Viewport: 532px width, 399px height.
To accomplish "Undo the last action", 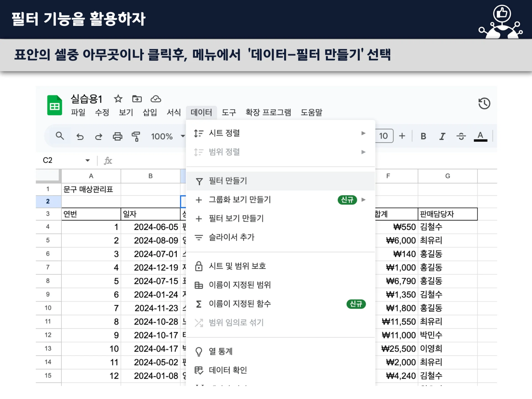I will 80,136.
